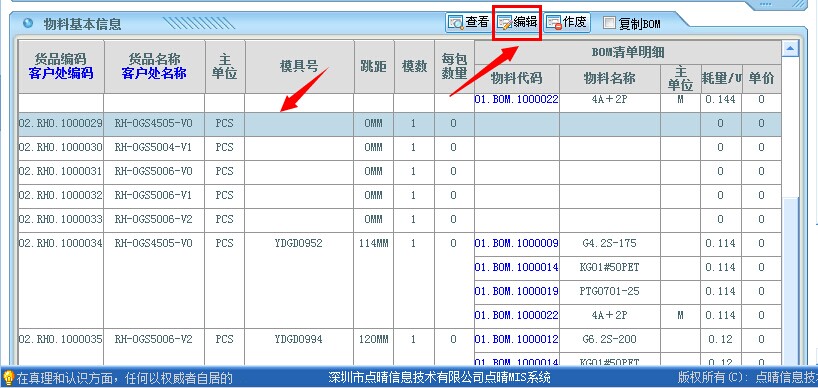Enable the 复制BOM checkbox
Screen dimensions: 818x388
609,23
